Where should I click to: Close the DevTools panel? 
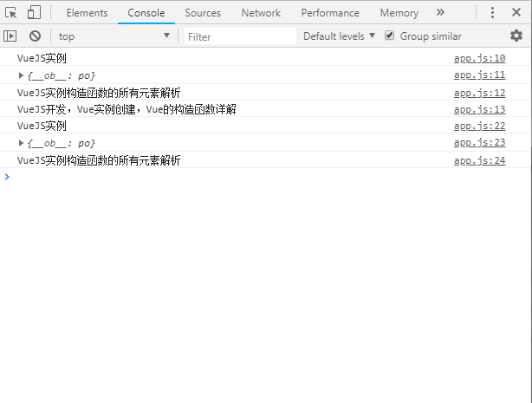tap(516, 12)
